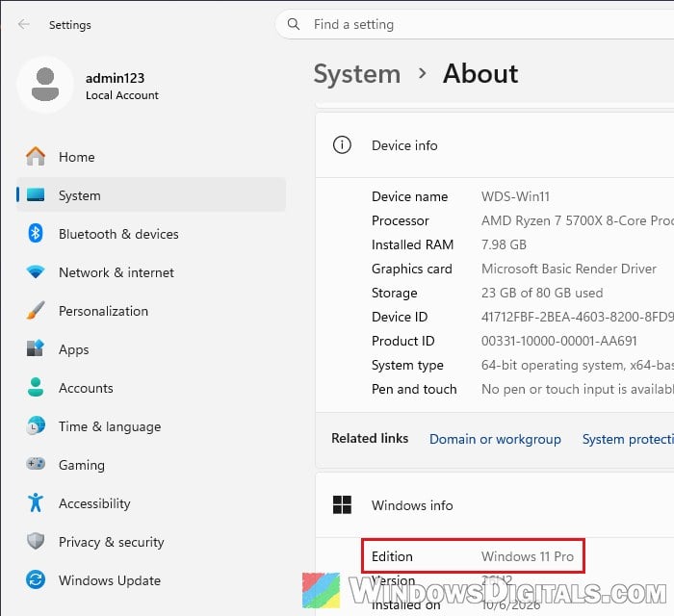Click the Home house icon
674x616 pixels.
36,156
